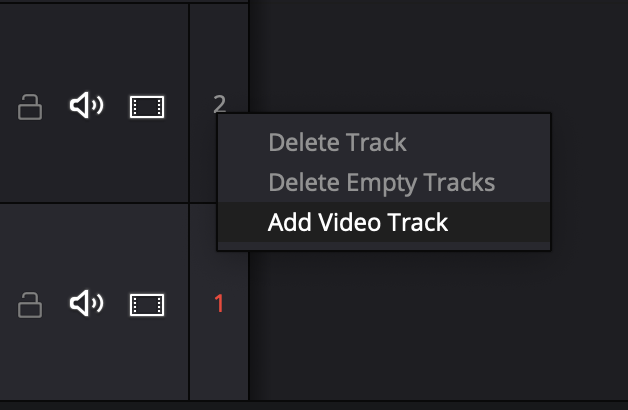Click the bottom edge strip below track 1
Screen dimensions: 628x410
[300, 405]
